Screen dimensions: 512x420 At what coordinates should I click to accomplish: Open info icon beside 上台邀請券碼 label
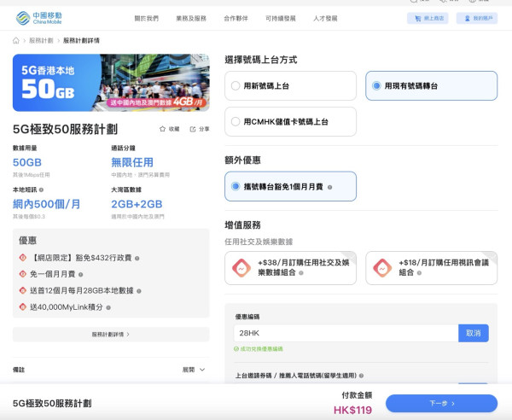pos(361,376)
